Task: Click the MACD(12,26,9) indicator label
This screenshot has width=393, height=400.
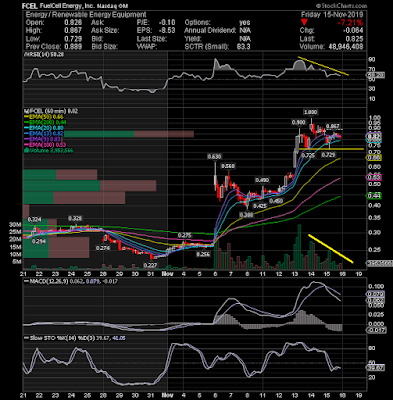Action: click(x=70, y=281)
